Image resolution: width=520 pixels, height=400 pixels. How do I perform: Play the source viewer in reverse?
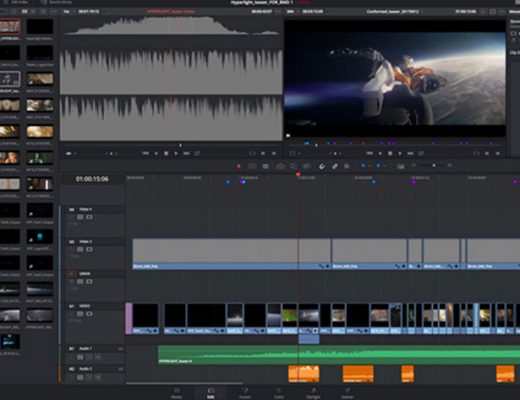[x=156, y=153]
